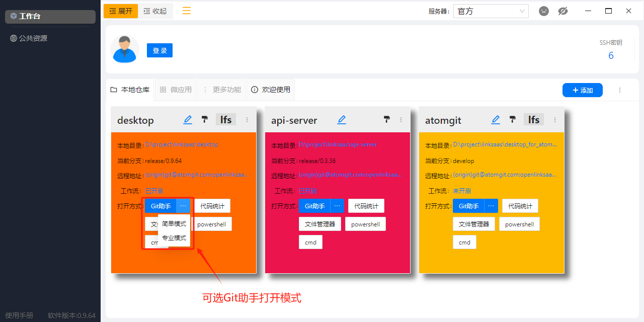
Task: Click the 添加 add button
Action: [x=583, y=90]
